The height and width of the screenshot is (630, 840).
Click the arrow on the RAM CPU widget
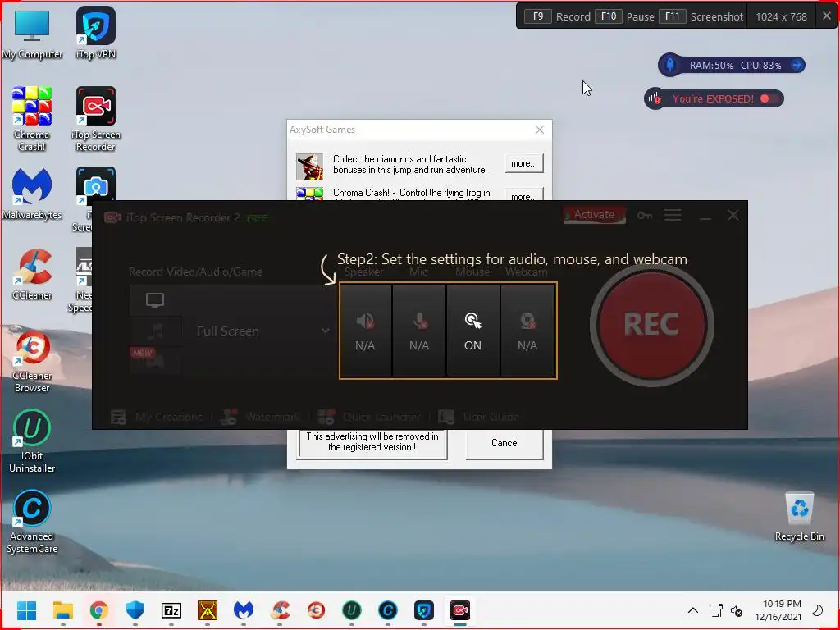point(797,66)
